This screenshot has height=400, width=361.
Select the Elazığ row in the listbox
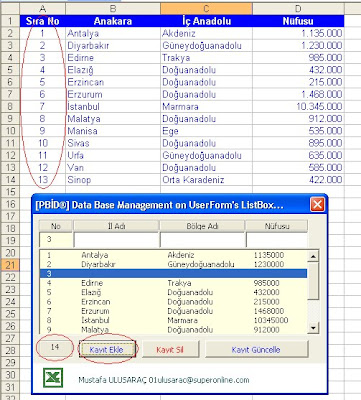pyautogui.click(x=173, y=292)
